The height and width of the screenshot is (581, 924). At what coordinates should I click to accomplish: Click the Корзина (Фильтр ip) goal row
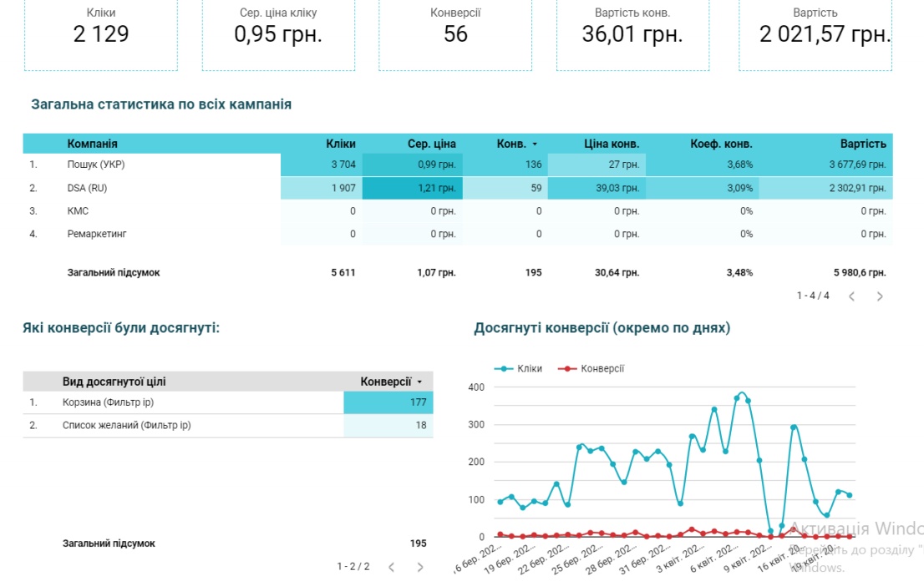[108, 402]
